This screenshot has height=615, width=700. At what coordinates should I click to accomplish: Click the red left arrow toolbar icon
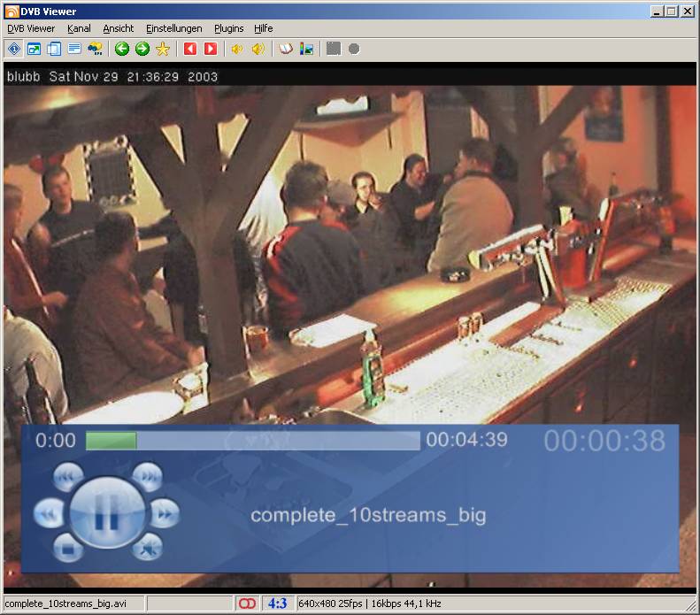tap(190, 49)
